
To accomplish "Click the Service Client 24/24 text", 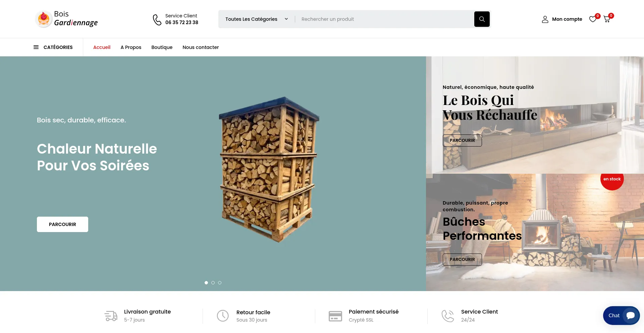I will point(479,316).
